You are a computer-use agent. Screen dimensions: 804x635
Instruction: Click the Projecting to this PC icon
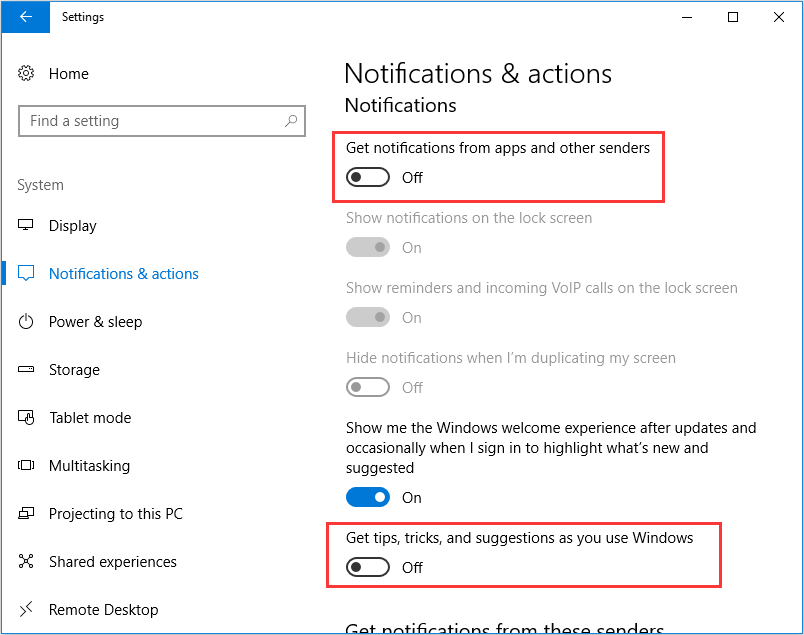click(28, 513)
